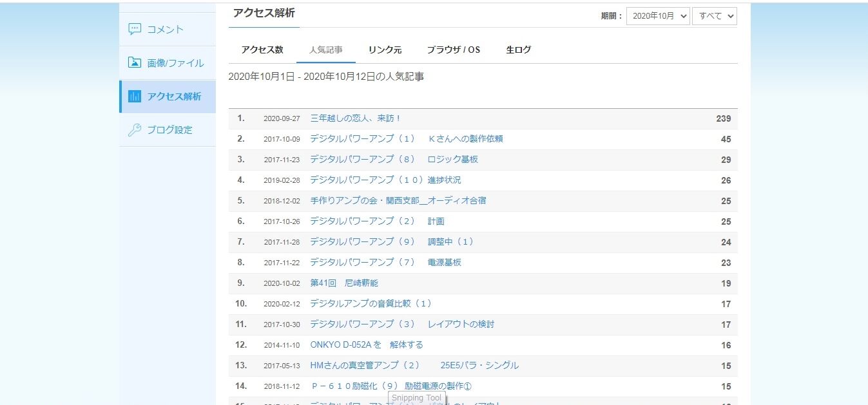Click the date 2017-10-09
This screenshot has height=405, width=868.
282,140
